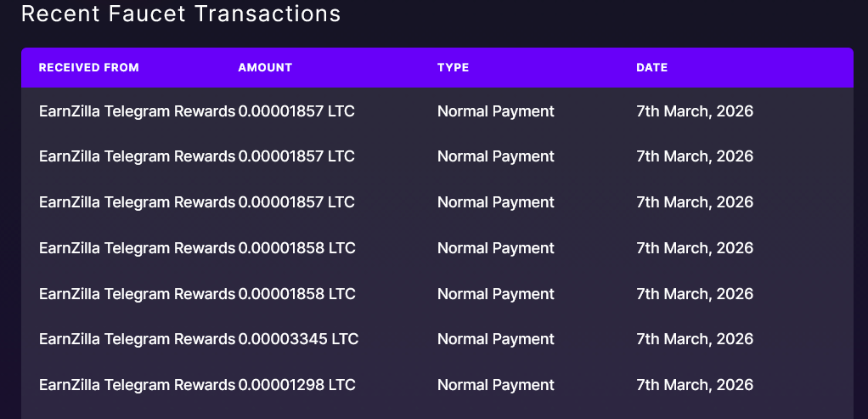Select the lower 0.00001858 LTC amount
Screen dimensions: 868x419
pos(296,294)
